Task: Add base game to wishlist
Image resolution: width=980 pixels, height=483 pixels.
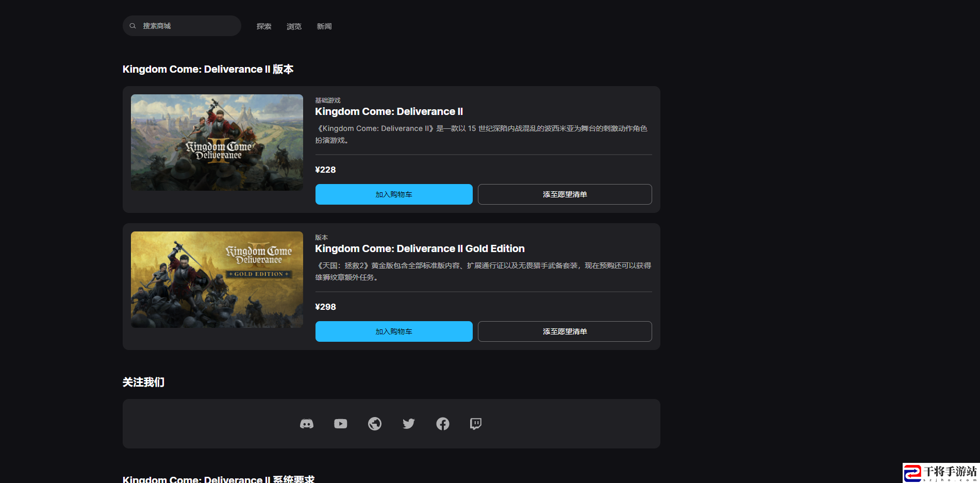Action: click(565, 194)
